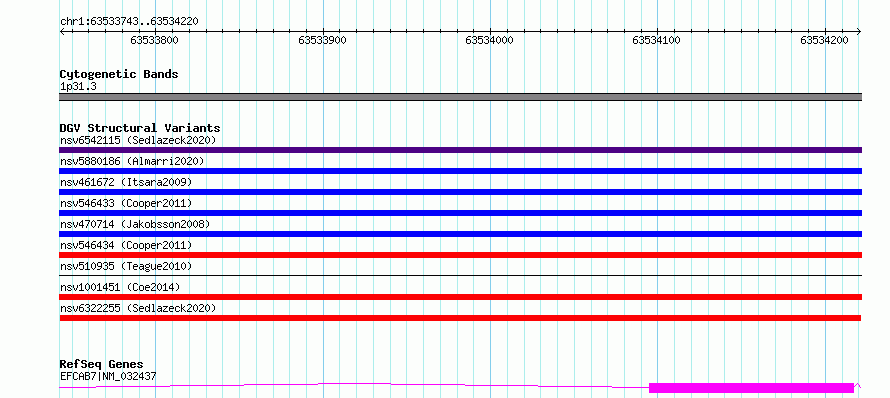Select the red nsv6322255 variant bar

460,318
